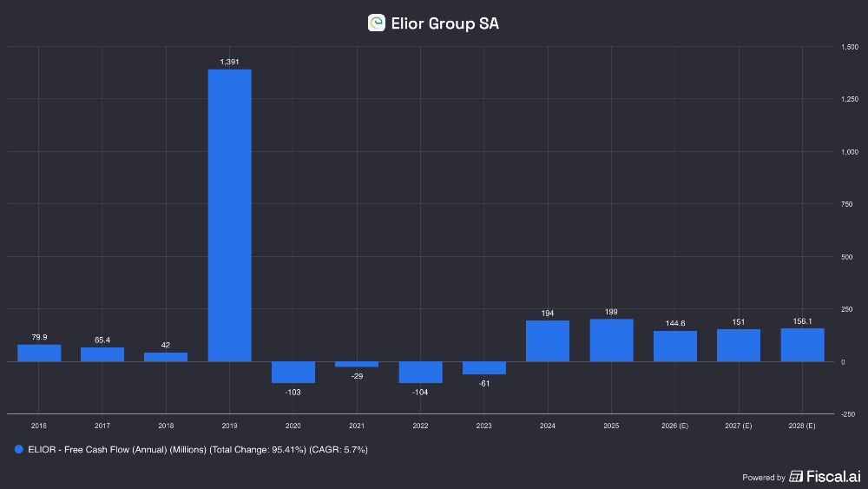
Task: Select the 2026 (E) estimate bar
Action: pos(675,346)
